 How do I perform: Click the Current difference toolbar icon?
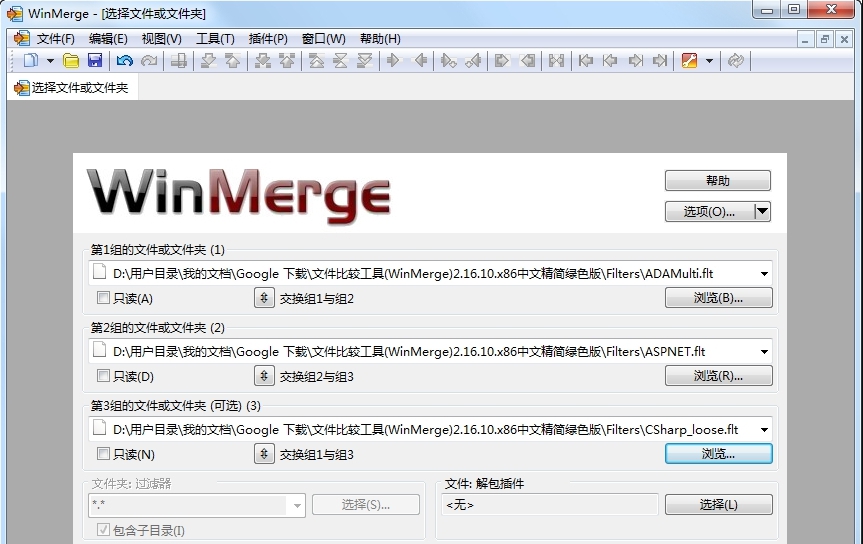coord(340,61)
